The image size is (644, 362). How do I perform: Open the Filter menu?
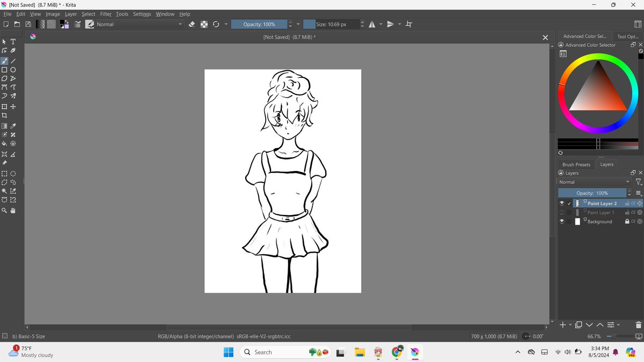tap(106, 14)
